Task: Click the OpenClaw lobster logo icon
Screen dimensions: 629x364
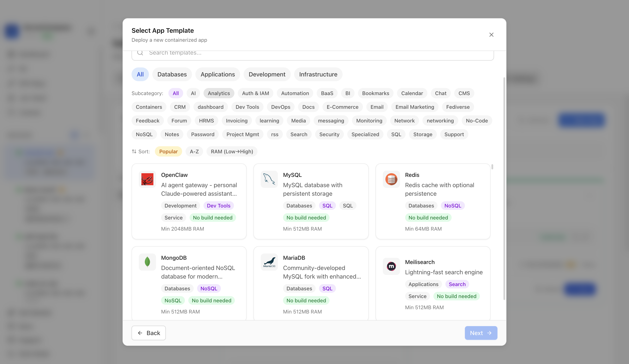Action: click(x=147, y=179)
